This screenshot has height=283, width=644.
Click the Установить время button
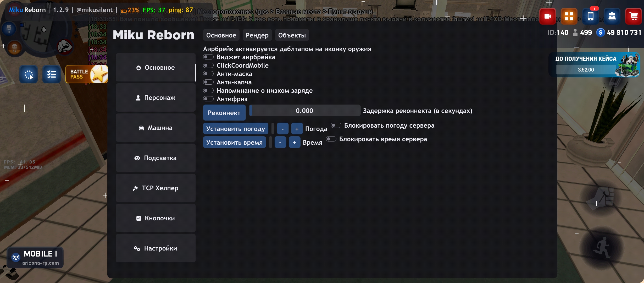click(234, 142)
